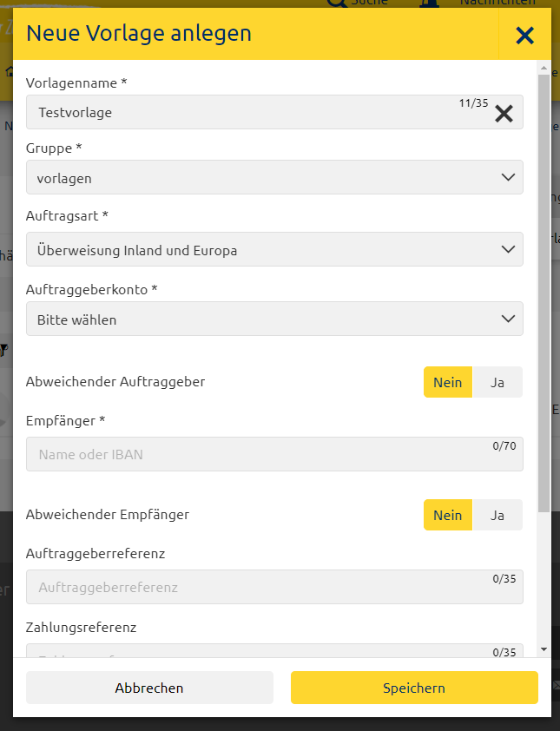Set Abweichender Empfänger to Ja

[497, 515]
